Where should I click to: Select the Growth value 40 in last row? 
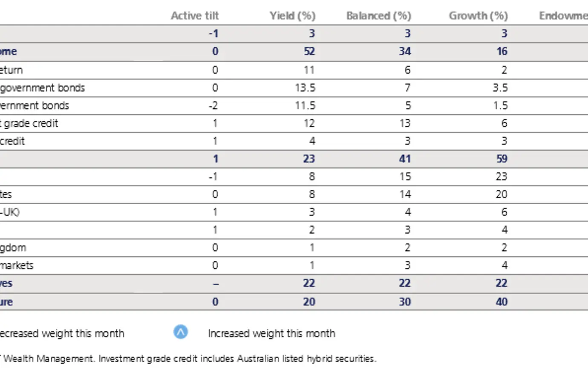pyautogui.click(x=502, y=302)
